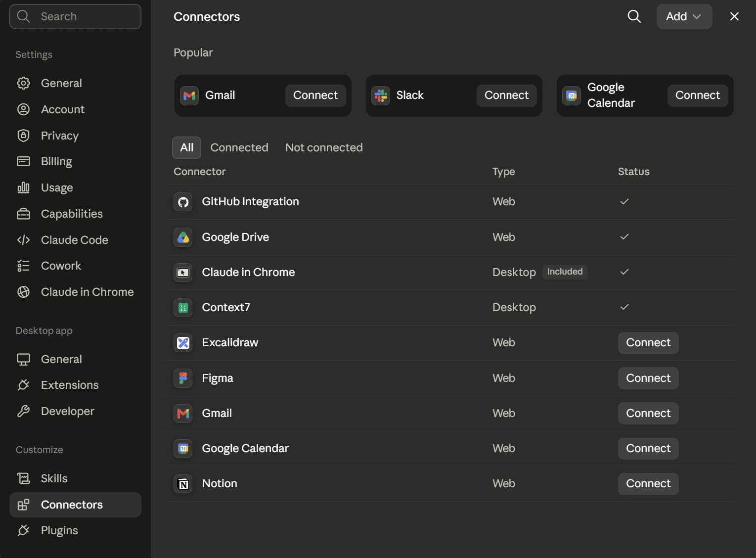Connect Google Calendar in the connector list
The height and width of the screenshot is (558, 756).
(x=648, y=449)
